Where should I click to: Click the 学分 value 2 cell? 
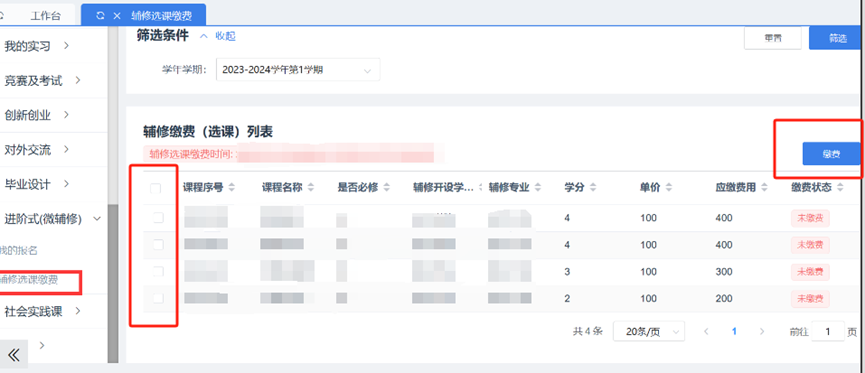point(567,299)
